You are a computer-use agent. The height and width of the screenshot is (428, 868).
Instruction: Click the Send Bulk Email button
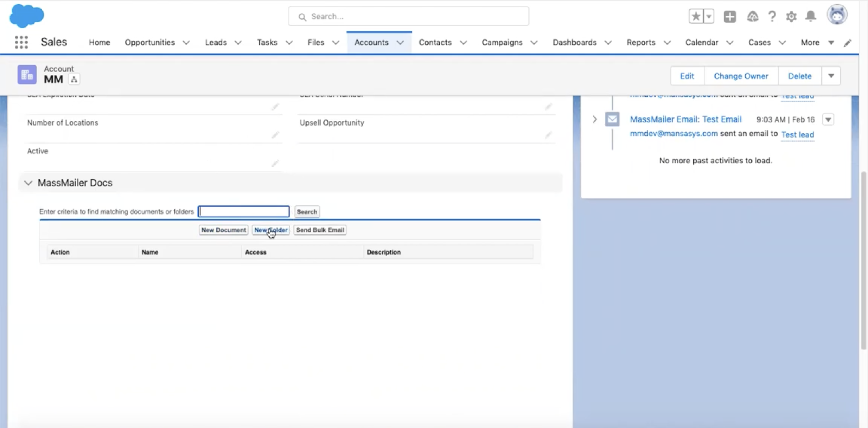[320, 230]
